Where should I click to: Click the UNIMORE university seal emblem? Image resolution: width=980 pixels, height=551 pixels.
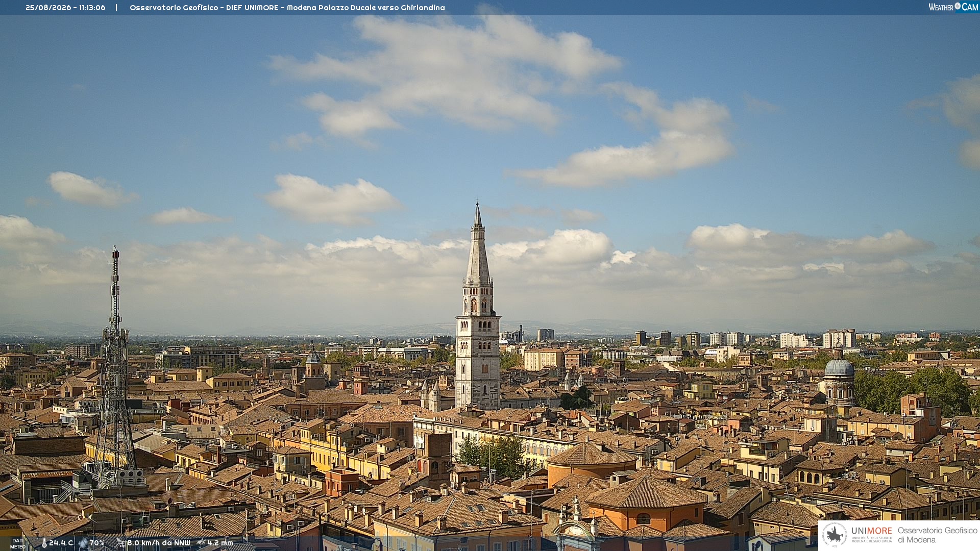[x=835, y=535]
